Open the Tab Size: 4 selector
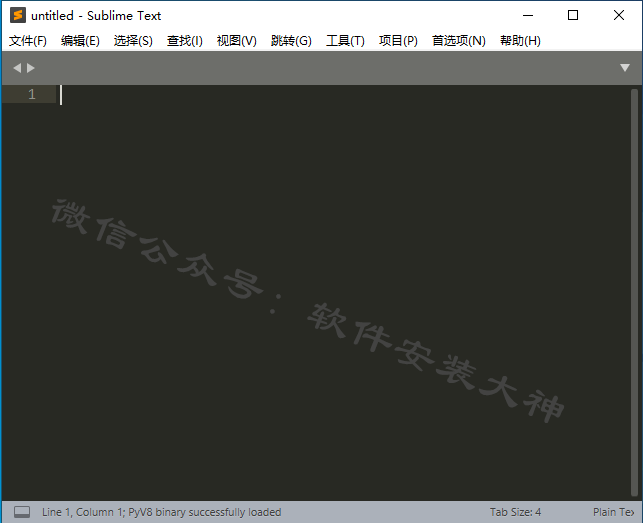Image resolution: width=643 pixels, height=523 pixels. 515,512
